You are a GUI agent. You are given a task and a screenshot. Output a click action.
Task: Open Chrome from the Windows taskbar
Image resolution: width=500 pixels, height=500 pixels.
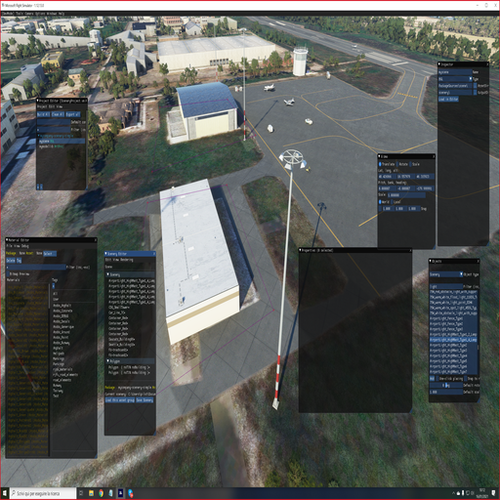[x=101, y=493]
